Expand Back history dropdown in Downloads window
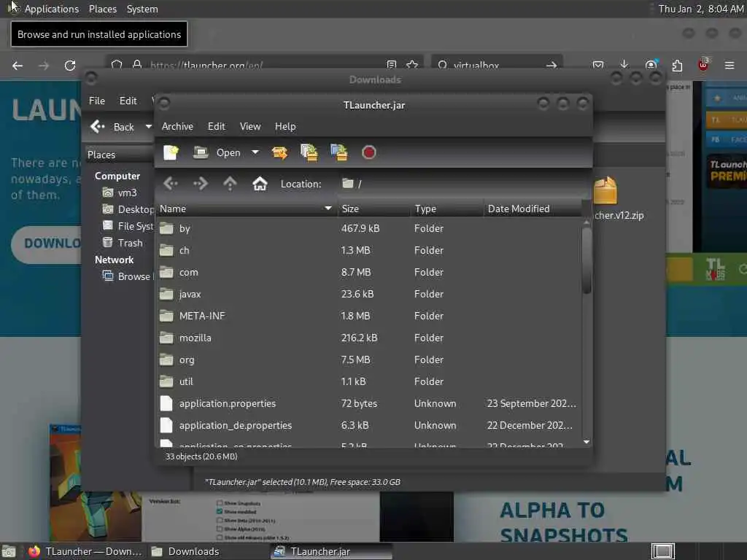This screenshot has height=560, width=747. [x=149, y=127]
